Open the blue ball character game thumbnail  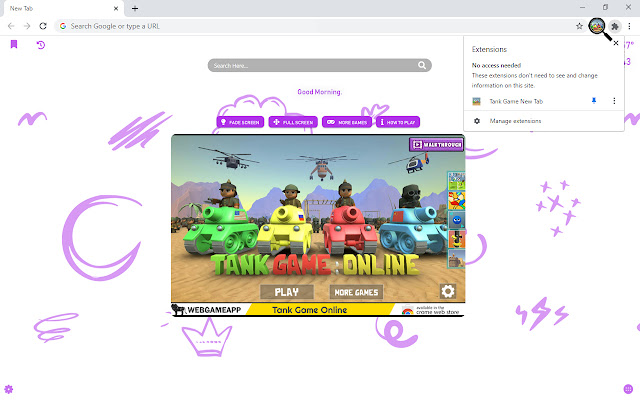point(456,220)
